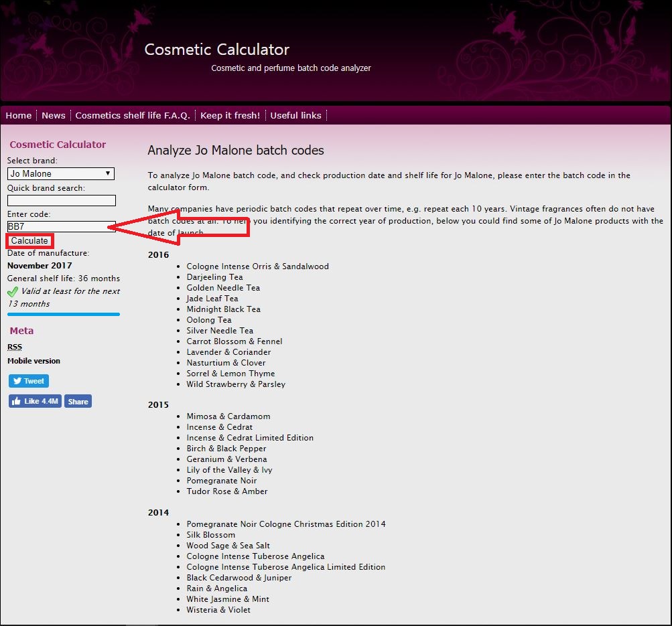Screen dimensions: 672x626
Task: Click the green checkmark validity icon
Action: tap(13, 292)
